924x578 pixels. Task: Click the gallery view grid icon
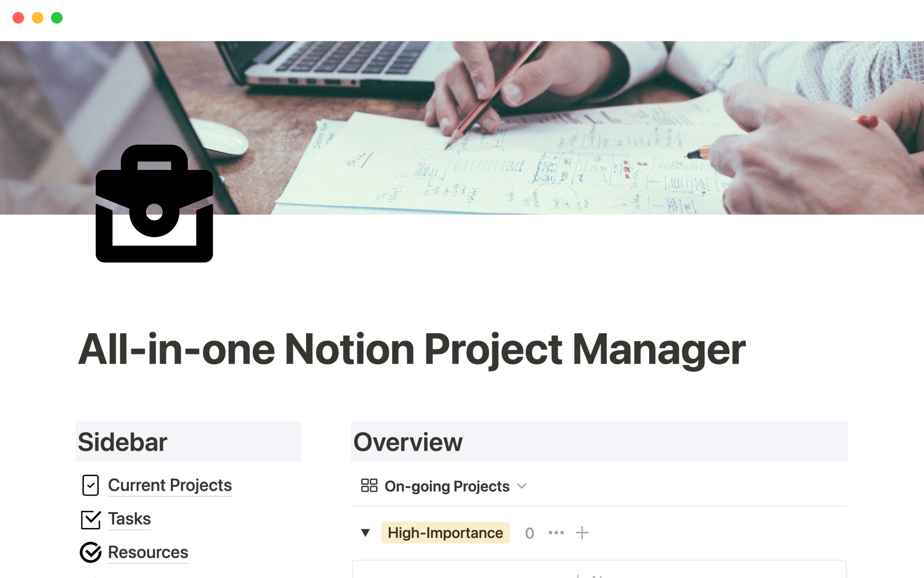369,486
